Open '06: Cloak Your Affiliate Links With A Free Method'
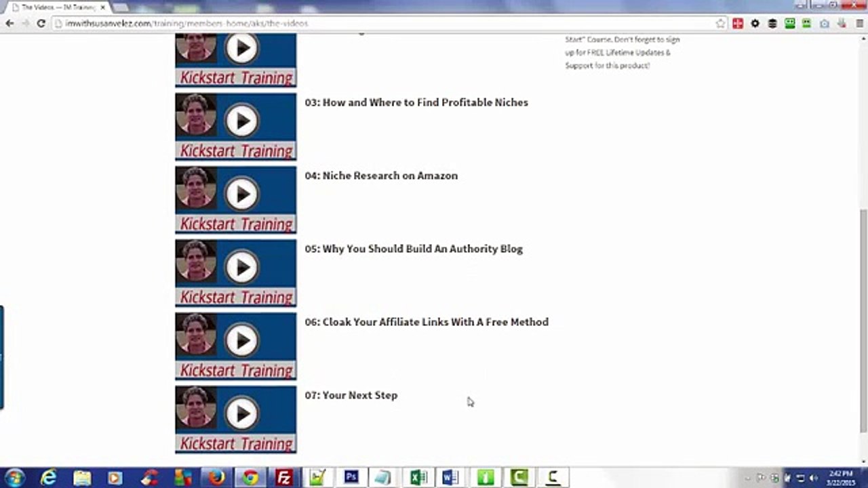This screenshot has width=868, height=488. tap(427, 322)
